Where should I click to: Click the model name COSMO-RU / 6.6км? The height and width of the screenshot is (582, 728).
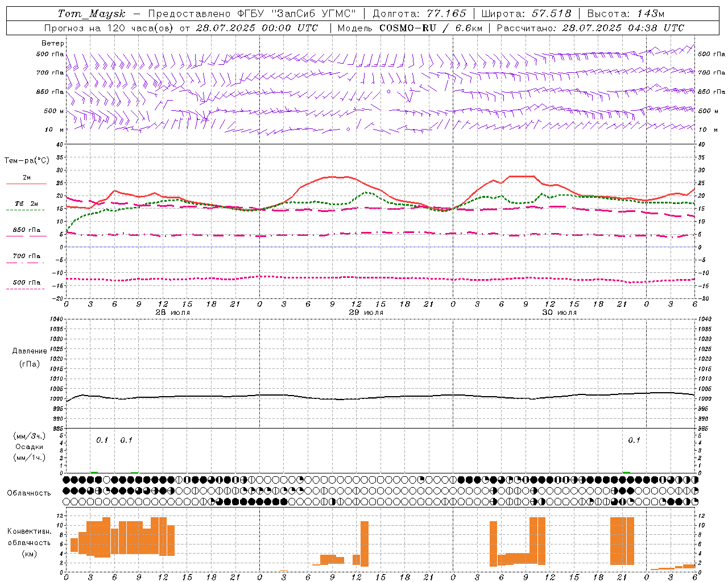(431, 28)
